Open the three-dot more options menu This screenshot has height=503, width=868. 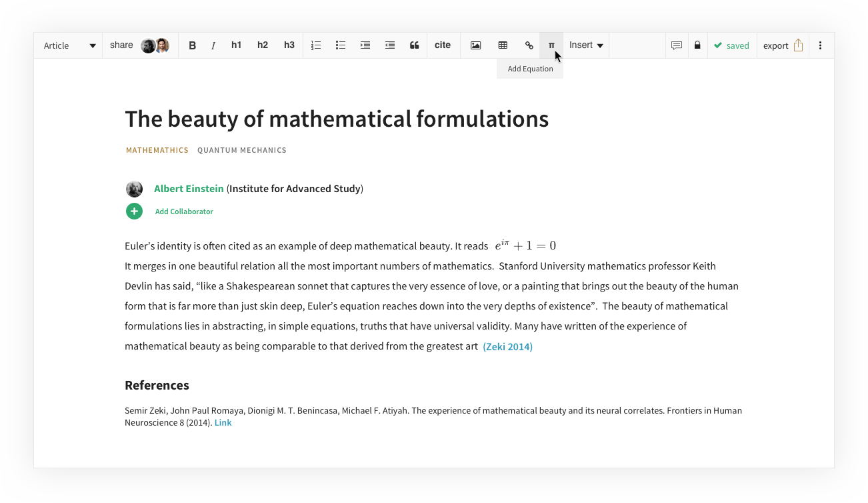(x=820, y=45)
